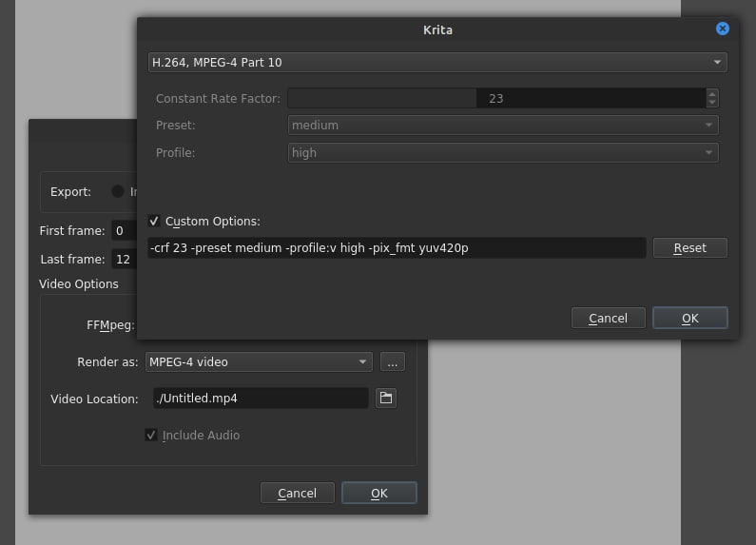Screen dimensions: 756x545
Task: Open the Preset medium dropdown
Action: click(x=503, y=126)
